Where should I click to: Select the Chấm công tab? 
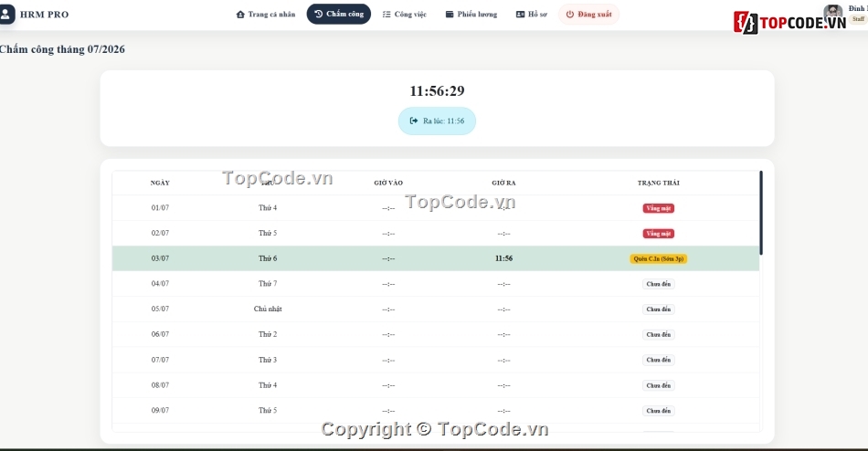[339, 15]
